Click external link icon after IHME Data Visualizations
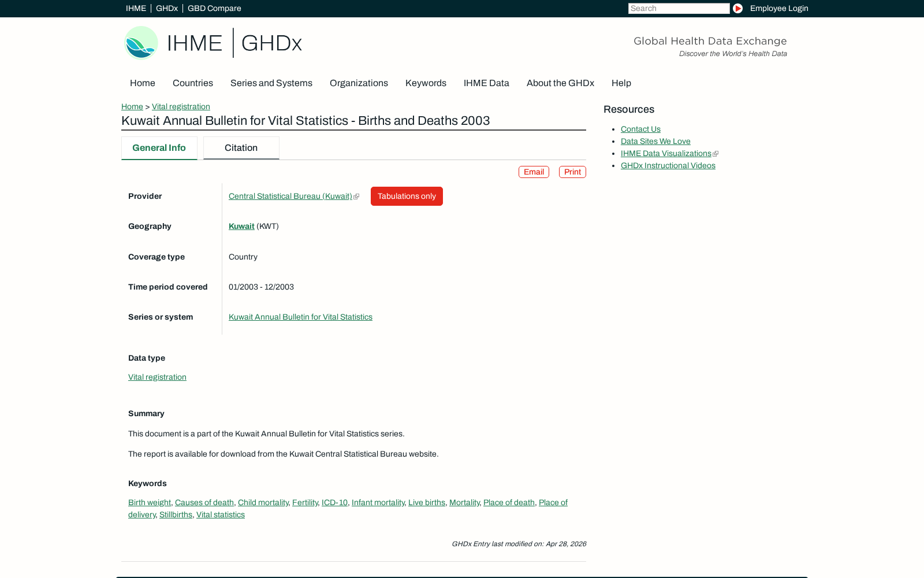924x578 pixels. [716, 154]
